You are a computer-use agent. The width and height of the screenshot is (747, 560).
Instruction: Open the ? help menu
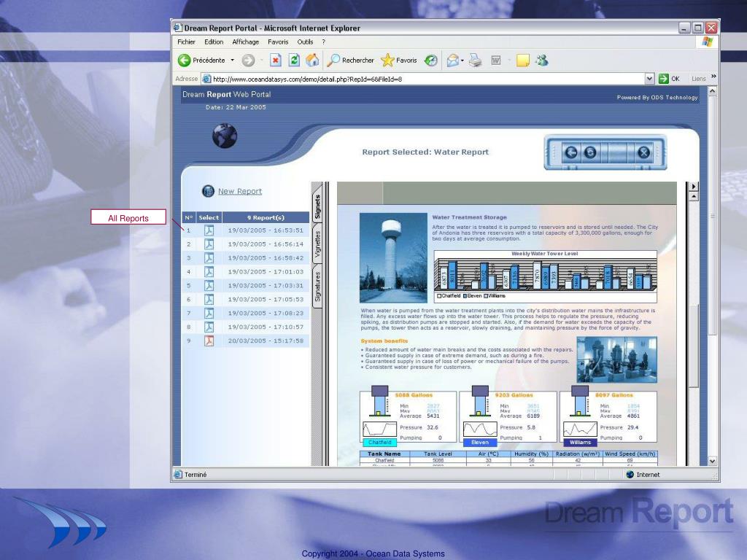[323, 42]
